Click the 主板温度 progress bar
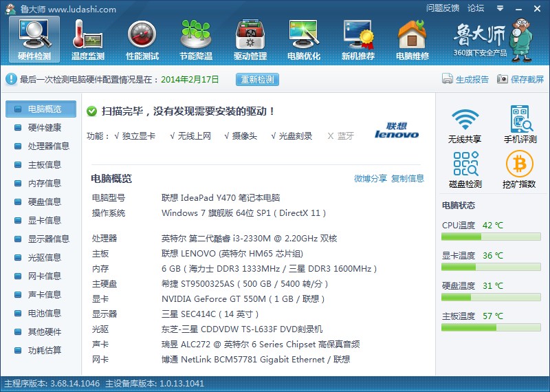Image resolution: width=550 pixels, height=392 pixels. pyautogui.click(x=491, y=327)
